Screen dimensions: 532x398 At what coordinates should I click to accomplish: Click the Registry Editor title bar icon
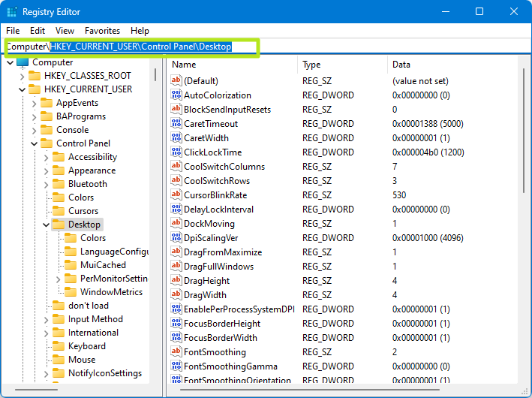tap(11, 11)
